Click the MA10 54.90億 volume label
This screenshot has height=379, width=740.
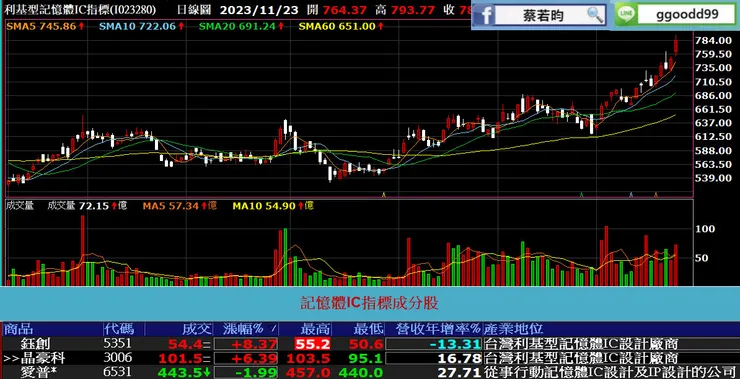(273, 206)
